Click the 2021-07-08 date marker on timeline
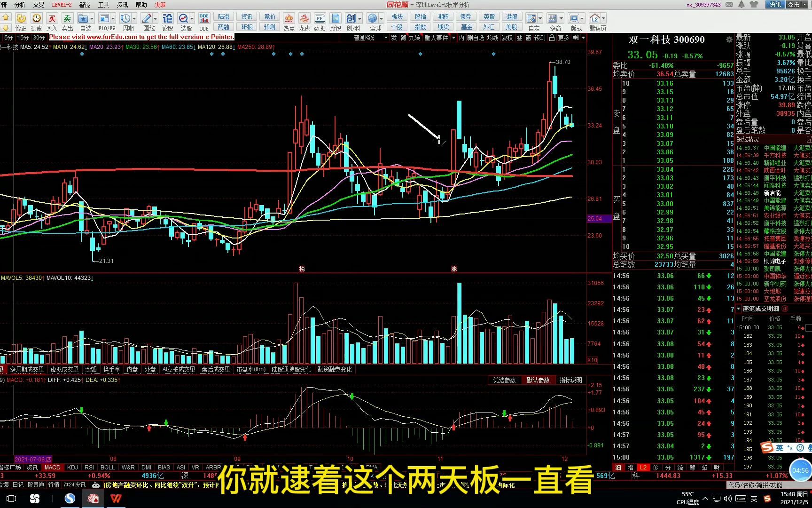This screenshot has width=812, height=508. point(33,459)
